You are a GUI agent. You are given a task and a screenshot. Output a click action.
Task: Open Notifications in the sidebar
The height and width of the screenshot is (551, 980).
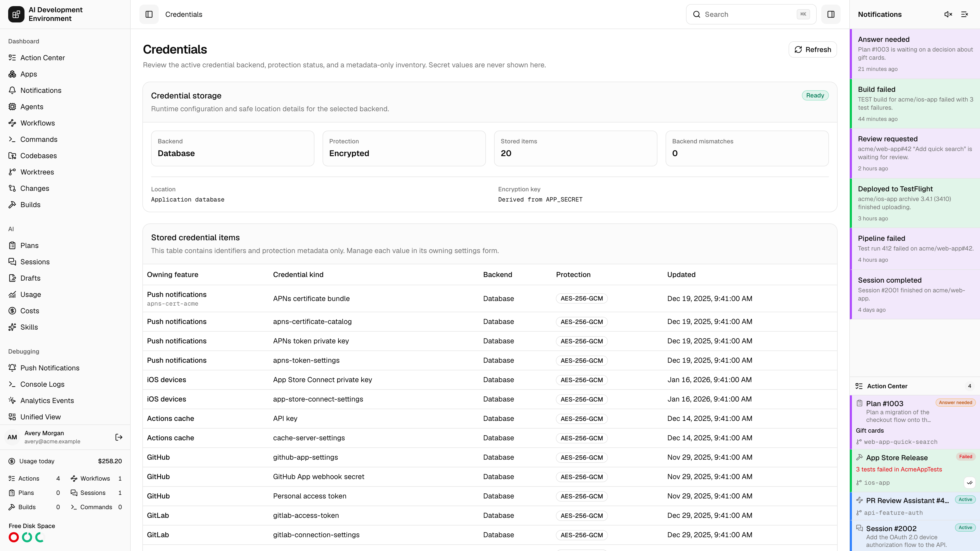[x=65, y=91]
